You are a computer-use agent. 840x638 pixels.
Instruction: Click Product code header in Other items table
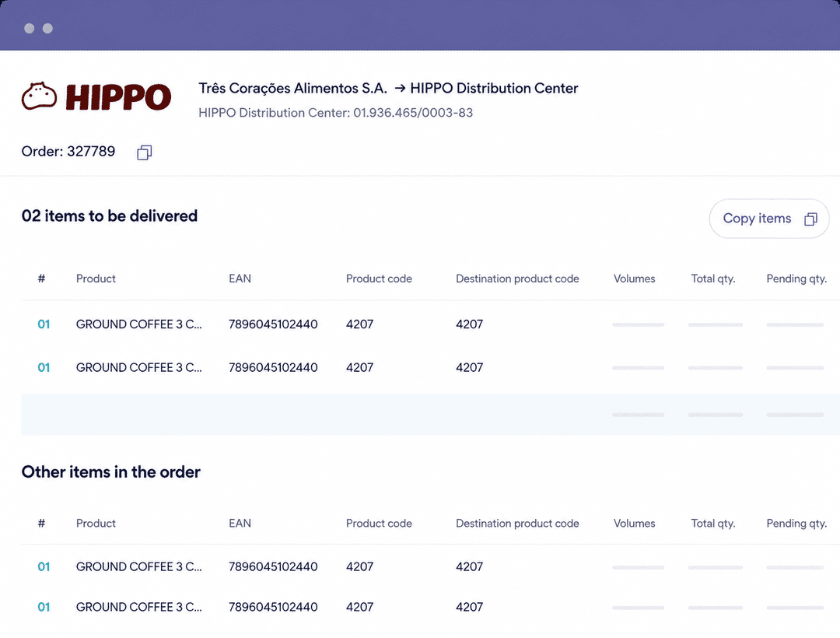[379, 524]
